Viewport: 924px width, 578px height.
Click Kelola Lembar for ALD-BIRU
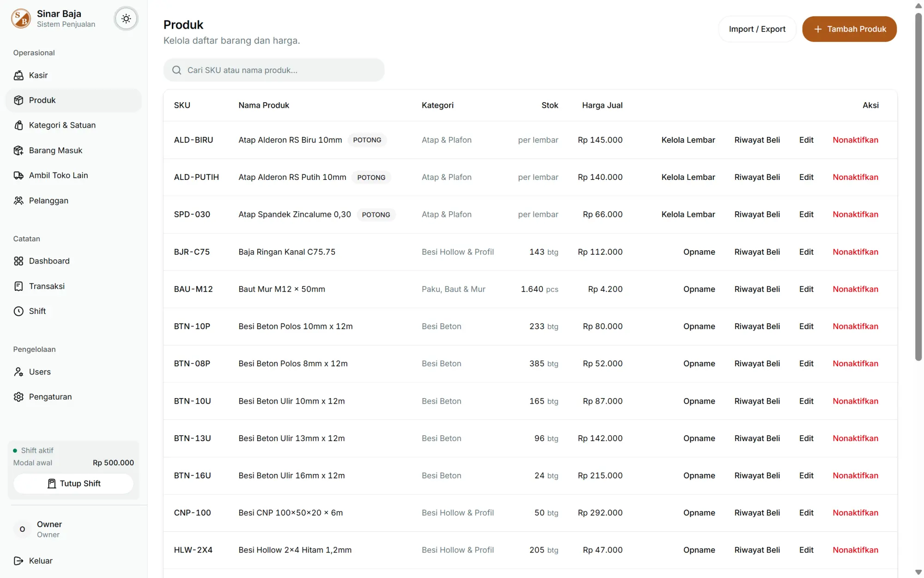[x=688, y=140]
